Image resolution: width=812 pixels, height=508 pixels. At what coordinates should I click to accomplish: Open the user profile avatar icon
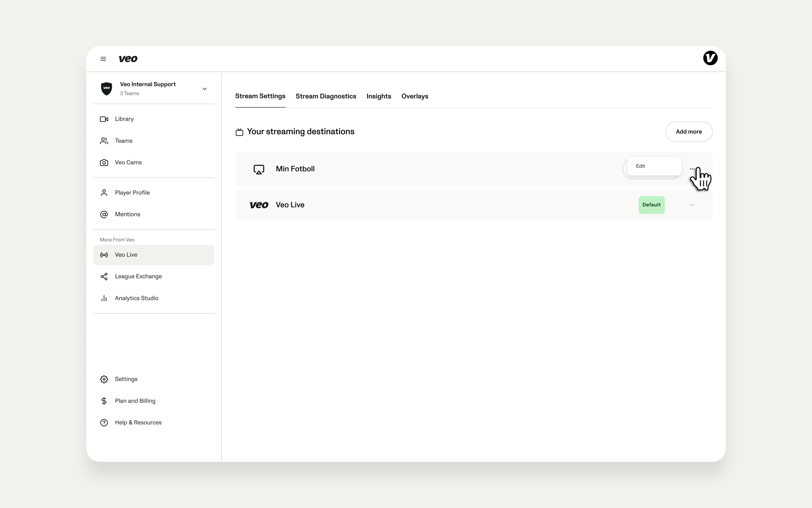pyautogui.click(x=710, y=58)
